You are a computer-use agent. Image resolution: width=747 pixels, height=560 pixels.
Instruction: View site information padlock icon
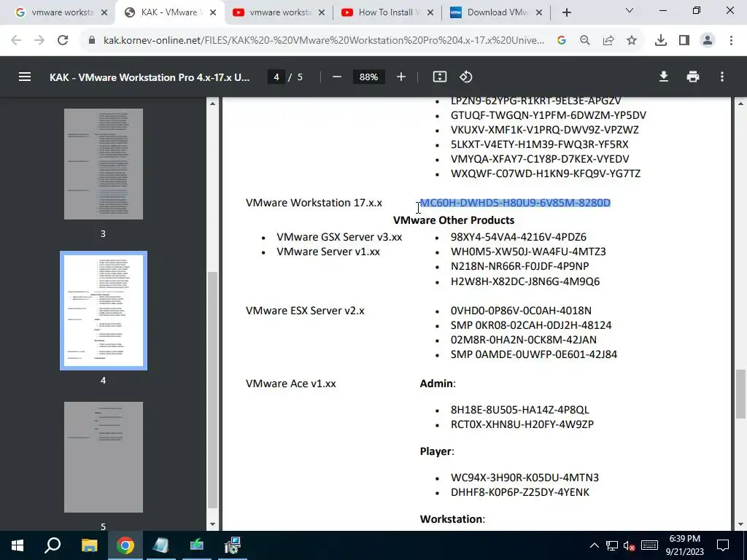coord(93,41)
